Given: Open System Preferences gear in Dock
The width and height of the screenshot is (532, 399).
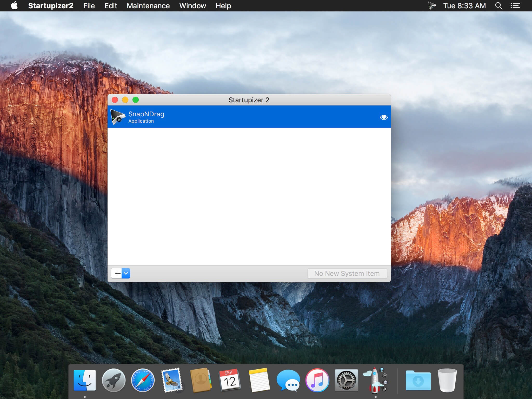Looking at the screenshot, I should pos(346,380).
